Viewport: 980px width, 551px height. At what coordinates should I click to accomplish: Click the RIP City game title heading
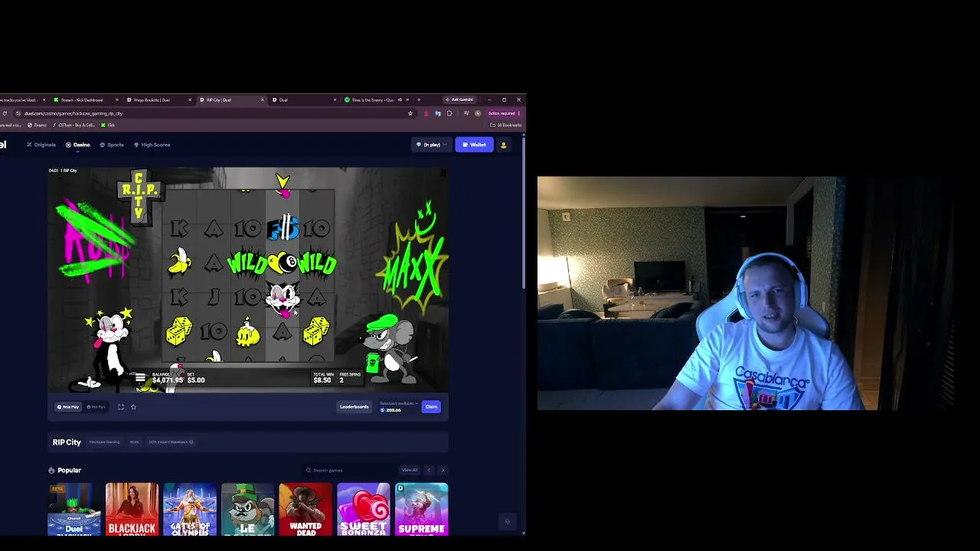(x=67, y=442)
